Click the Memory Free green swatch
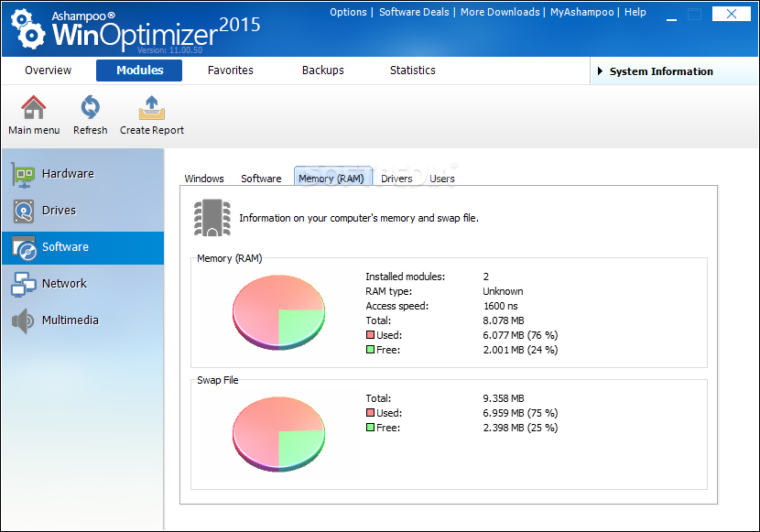The image size is (760, 532). click(x=370, y=350)
